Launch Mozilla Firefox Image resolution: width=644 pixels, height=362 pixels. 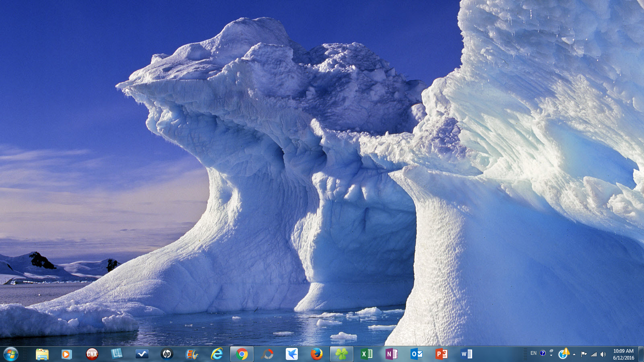(x=317, y=354)
